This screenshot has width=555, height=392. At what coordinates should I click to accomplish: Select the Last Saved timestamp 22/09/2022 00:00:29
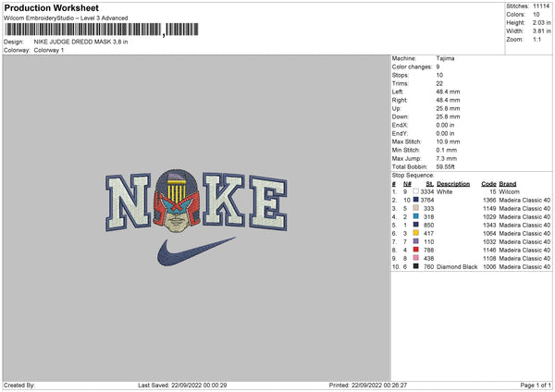(199, 386)
